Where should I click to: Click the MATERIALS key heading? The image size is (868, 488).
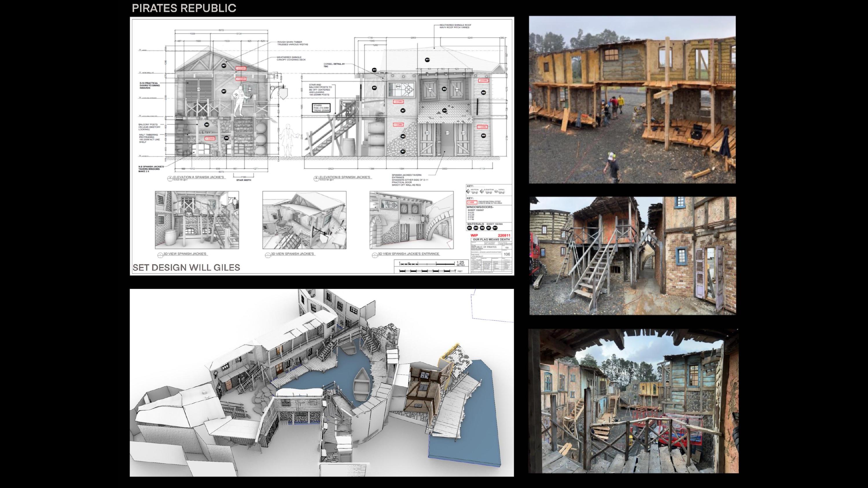(476, 224)
